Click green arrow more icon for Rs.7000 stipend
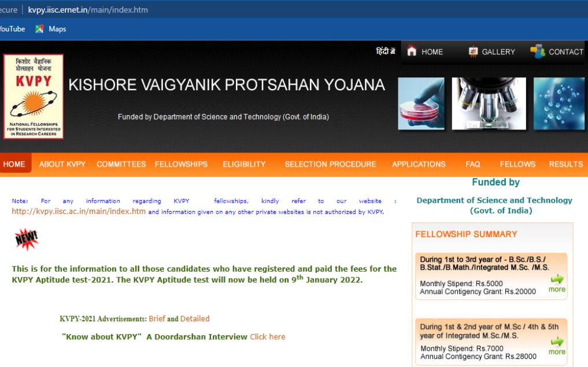This screenshot has width=588, height=367. coord(557,342)
